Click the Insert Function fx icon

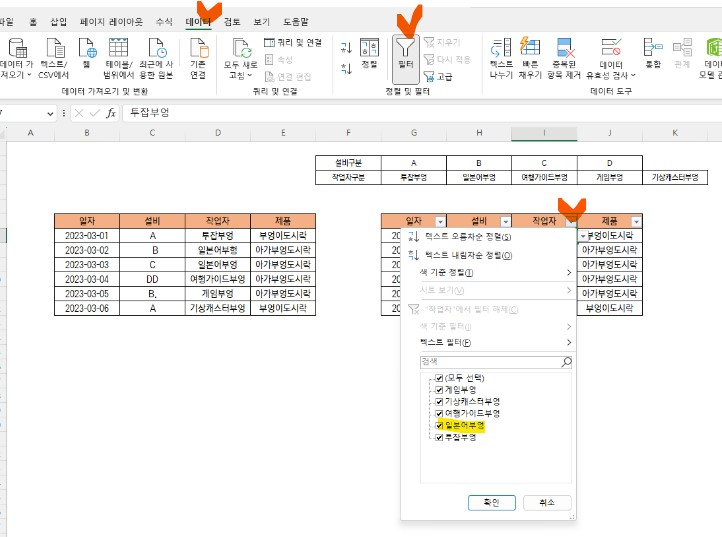pos(111,113)
